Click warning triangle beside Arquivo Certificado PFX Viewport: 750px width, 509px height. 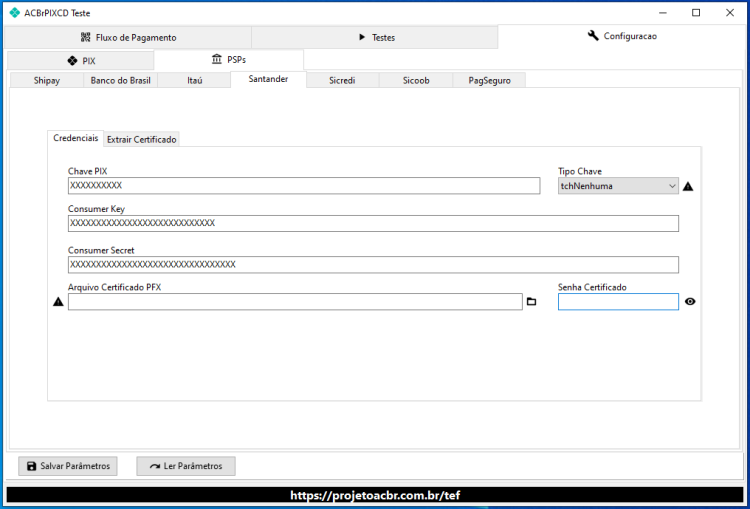coord(58,301)
